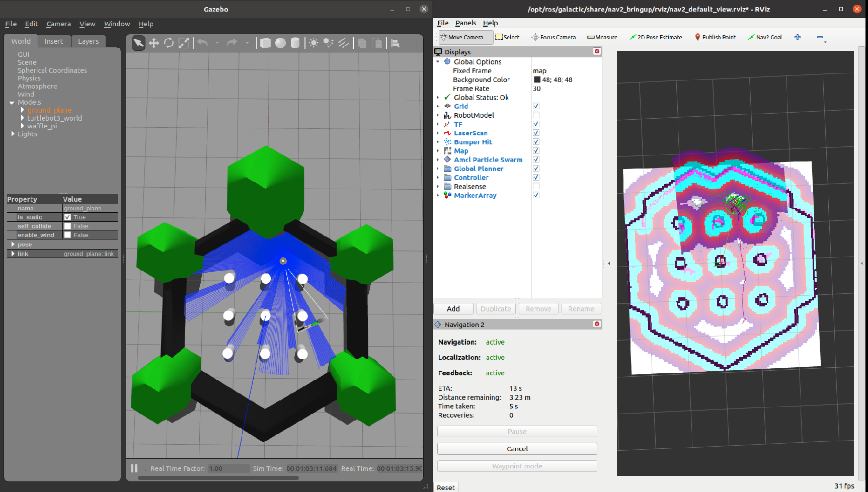This screenshot has width=868, height=492.
Task: Enable the Realsense display
Action: (536, 186)
